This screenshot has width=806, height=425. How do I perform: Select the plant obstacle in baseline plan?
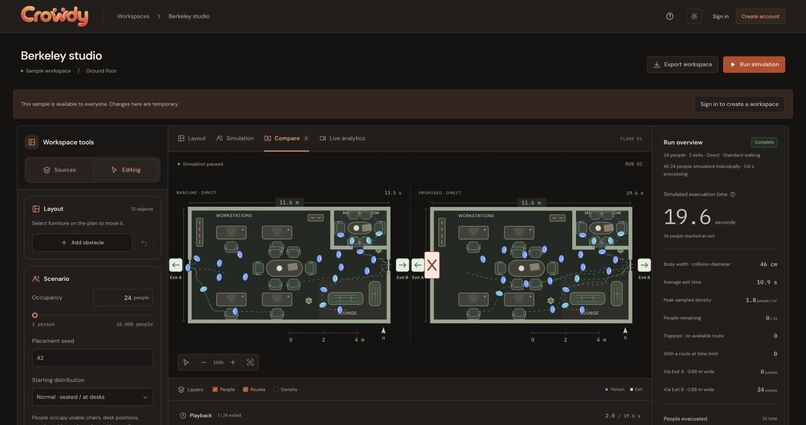click(308, 301)
